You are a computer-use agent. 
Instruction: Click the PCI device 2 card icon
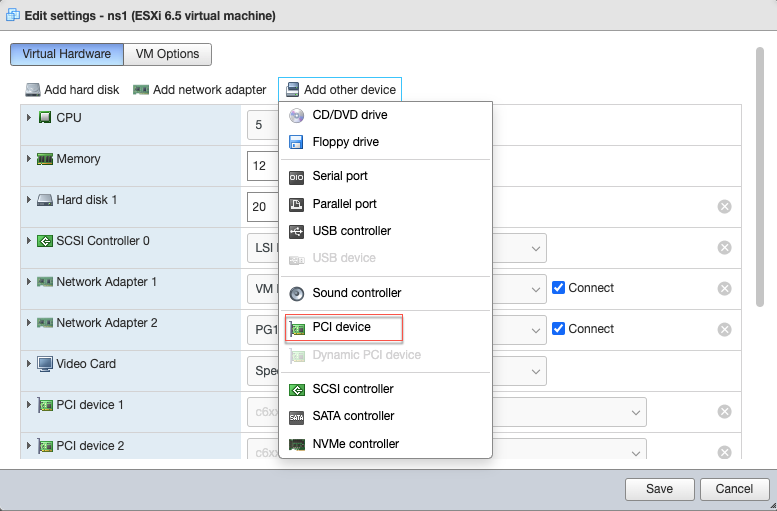pyautogui.click(x=45, y=446)
